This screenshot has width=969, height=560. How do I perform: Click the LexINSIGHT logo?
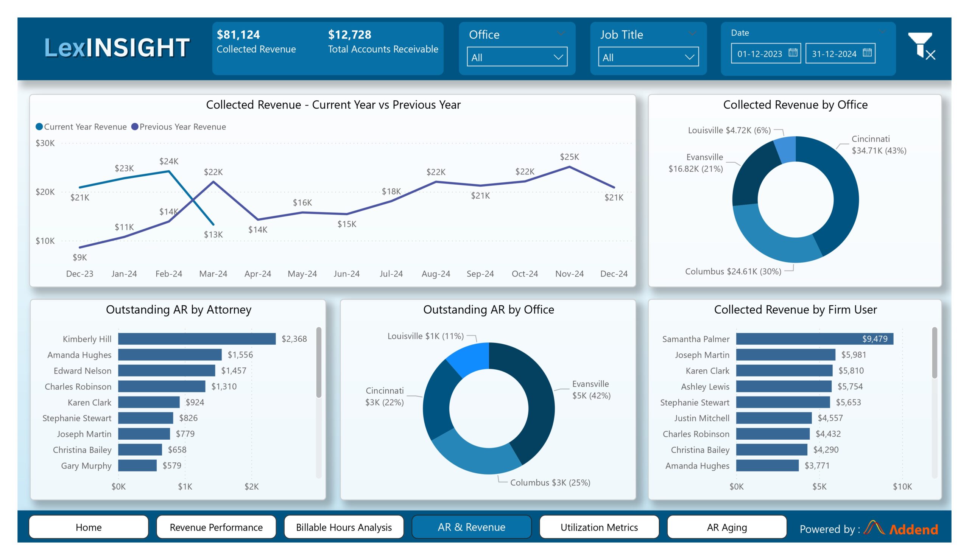pyautogui.click(x=117, y=48)
